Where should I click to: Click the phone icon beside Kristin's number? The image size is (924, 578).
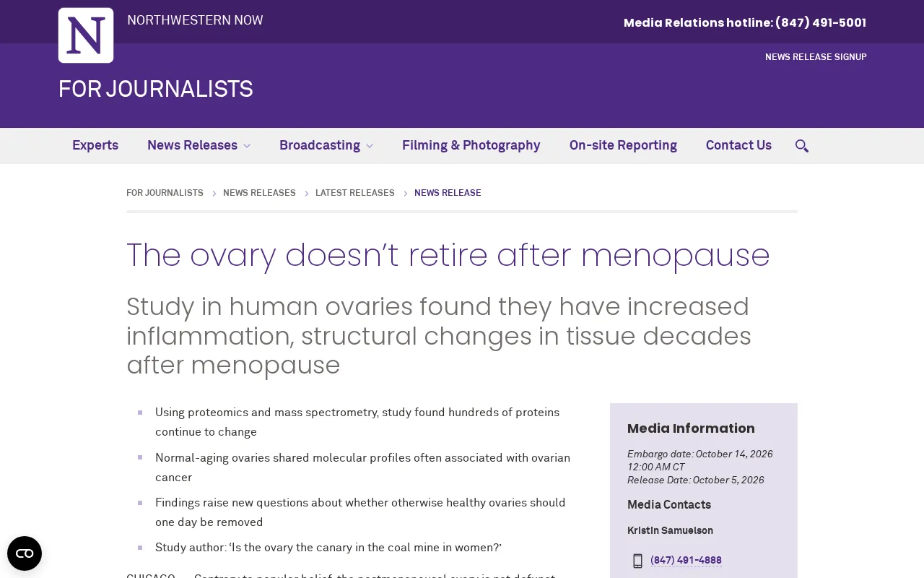(x=637, y=561)
